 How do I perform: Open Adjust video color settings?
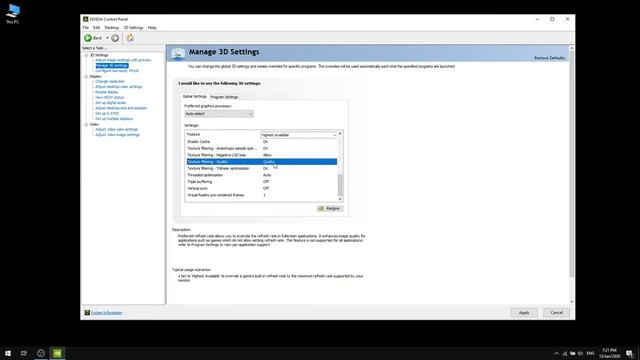click(116, 129)
